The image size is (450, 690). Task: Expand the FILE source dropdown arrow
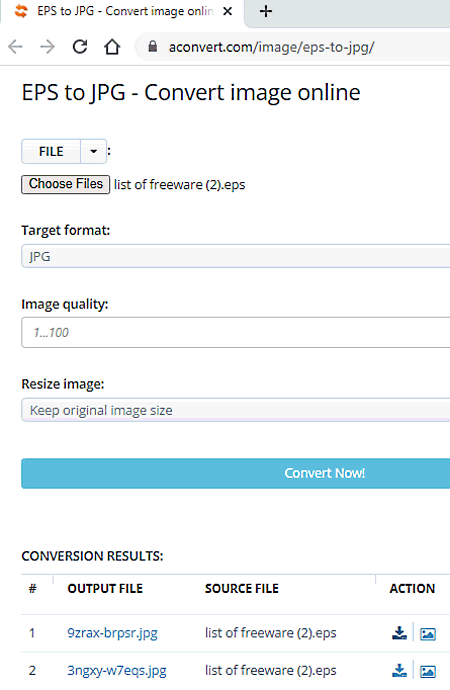93,151
